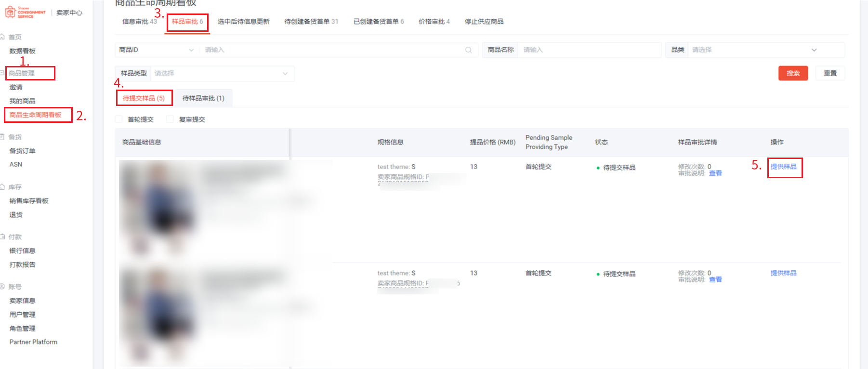Viewport: 868px width, 369px height.
Task: Click the Shopee Consignment Service logo
Action: (25, 13)
